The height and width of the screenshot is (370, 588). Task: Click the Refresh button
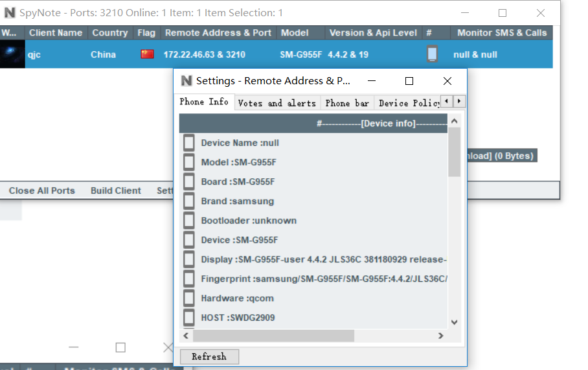[209, 356]
